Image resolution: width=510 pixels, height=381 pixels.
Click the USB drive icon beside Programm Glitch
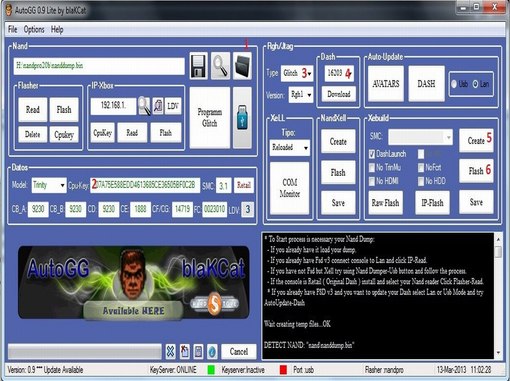[242, 117]
